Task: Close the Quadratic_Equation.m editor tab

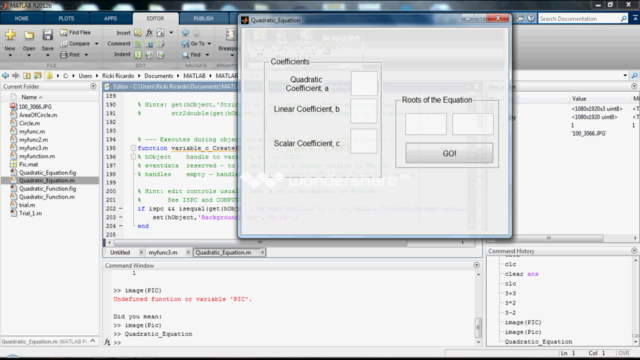Action: pyautogui.click(x=262, y=253)
